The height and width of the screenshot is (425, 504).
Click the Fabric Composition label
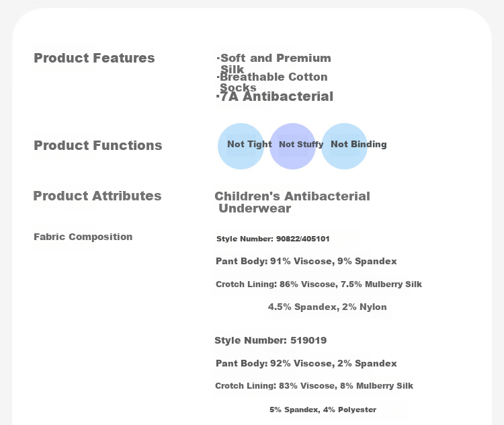[83, 237]
